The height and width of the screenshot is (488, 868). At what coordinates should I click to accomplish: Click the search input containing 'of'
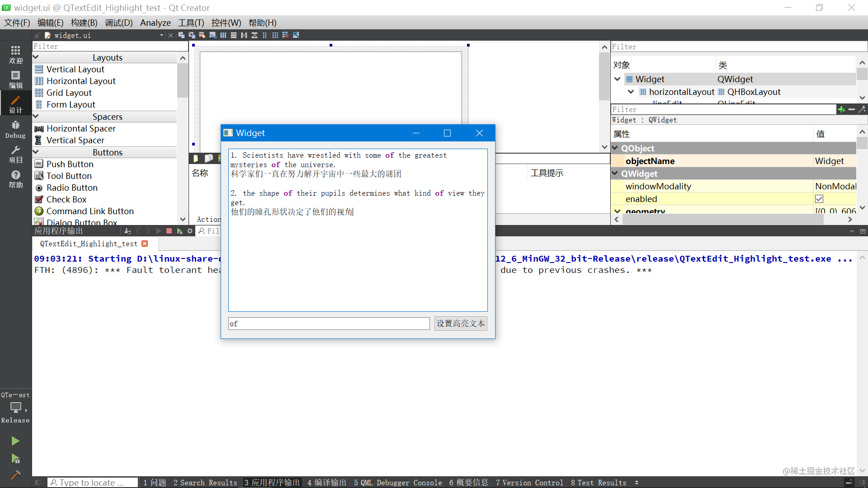pyautogui.click(x=329, y=324)
